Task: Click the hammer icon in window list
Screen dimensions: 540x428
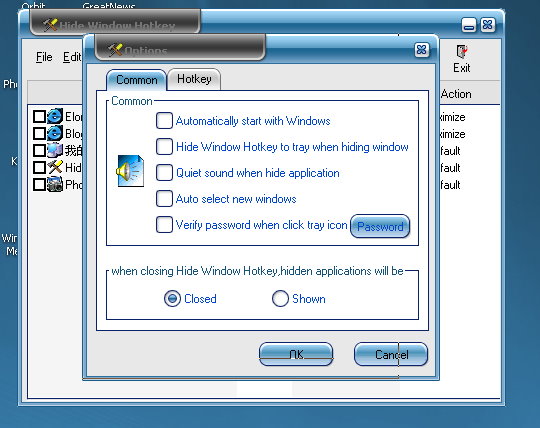Action: click(x=55, y=167)
